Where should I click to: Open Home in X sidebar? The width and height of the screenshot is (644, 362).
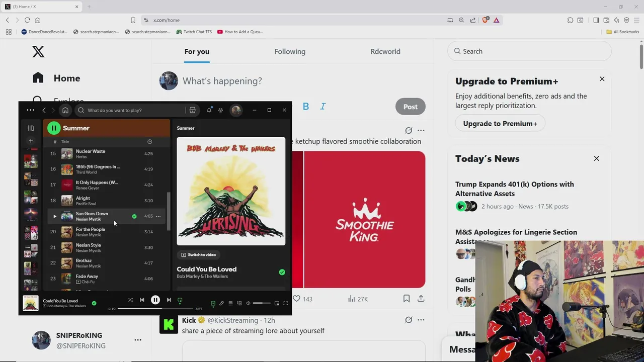56,78
